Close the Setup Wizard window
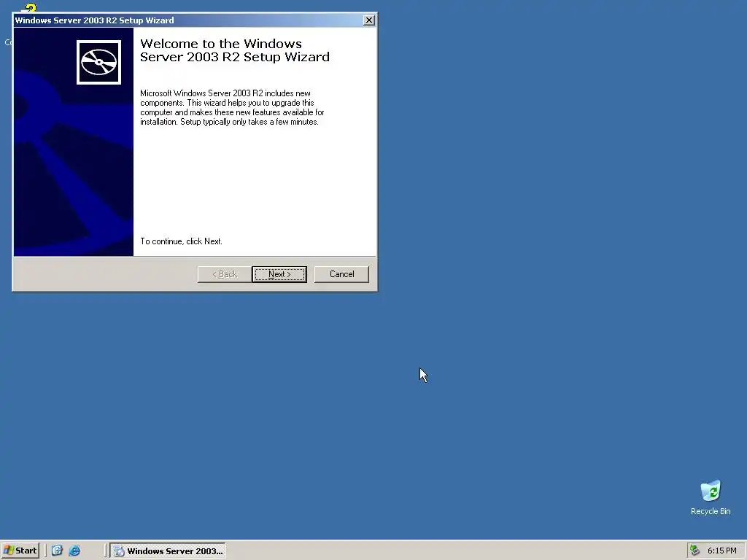This screenshot has height=560, width=747. click(x=368, y=20)
